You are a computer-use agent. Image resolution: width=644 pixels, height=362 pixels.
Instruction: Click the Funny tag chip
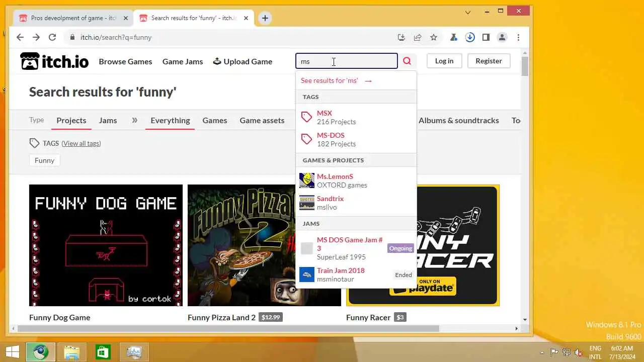44,160
